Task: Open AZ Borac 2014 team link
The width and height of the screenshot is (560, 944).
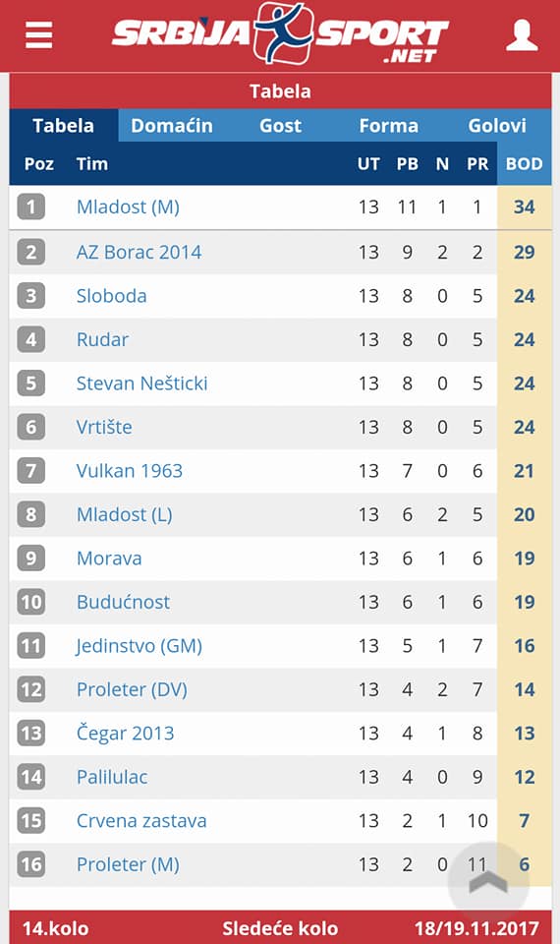Action: (139, 252)
